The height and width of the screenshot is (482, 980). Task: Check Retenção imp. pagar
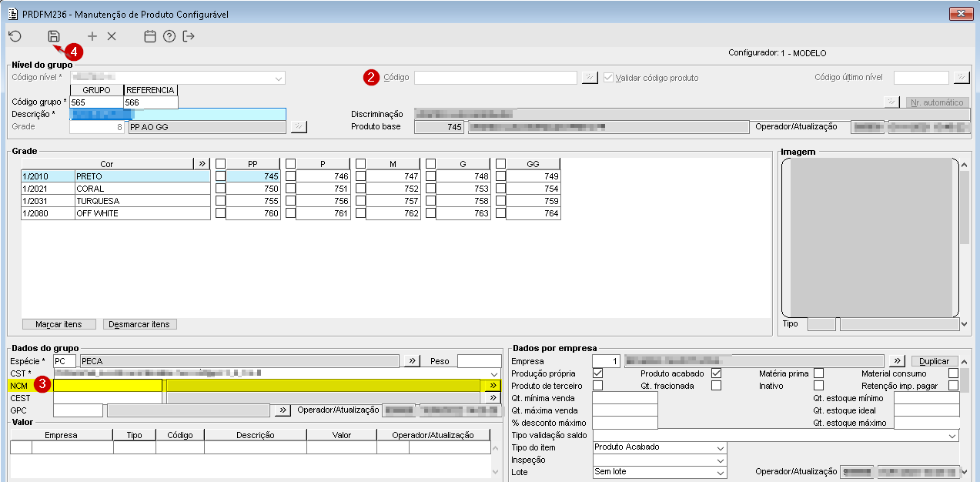954,386
